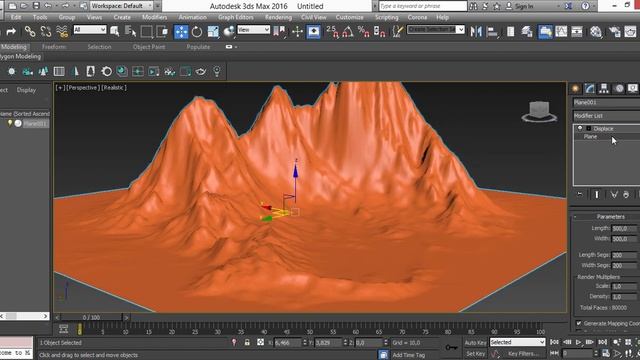Click Add Time Tag
640x360 pixels.
[409, 355]
